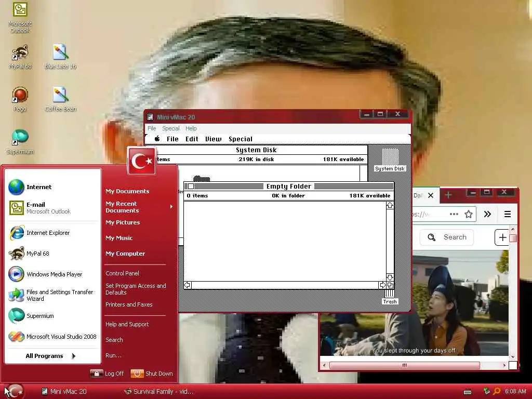
Task: Click the Empty Folder close box
Action: (191, 187)
